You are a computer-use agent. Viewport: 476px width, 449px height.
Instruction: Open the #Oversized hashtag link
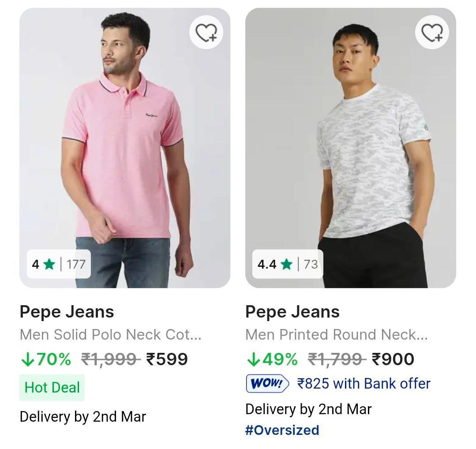pyautogui.click(x=282, y=430)
